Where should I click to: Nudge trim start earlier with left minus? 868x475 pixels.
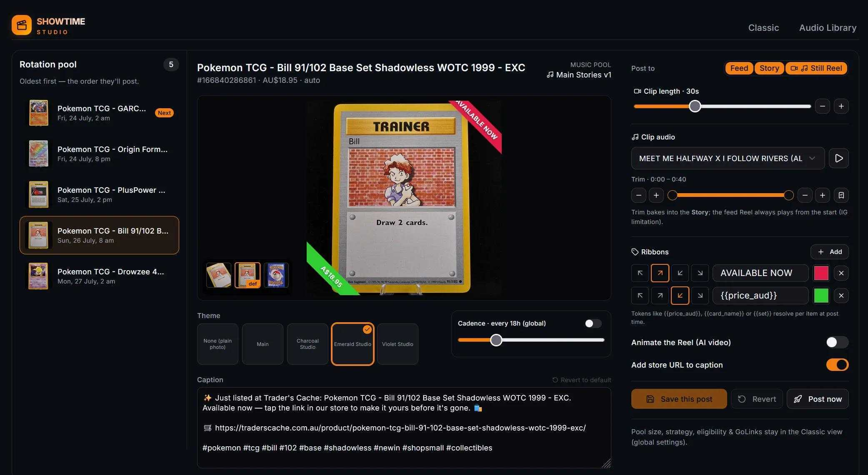click(638, 195)
